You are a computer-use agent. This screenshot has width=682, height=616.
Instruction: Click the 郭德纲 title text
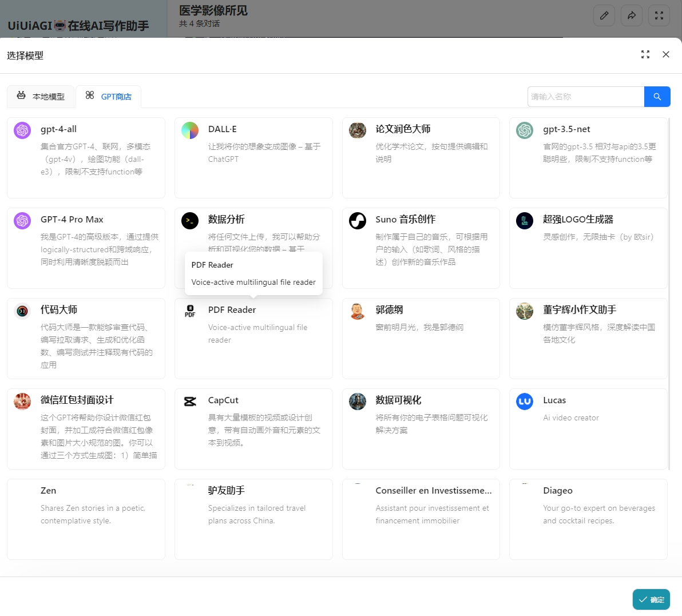click(389, 310)
